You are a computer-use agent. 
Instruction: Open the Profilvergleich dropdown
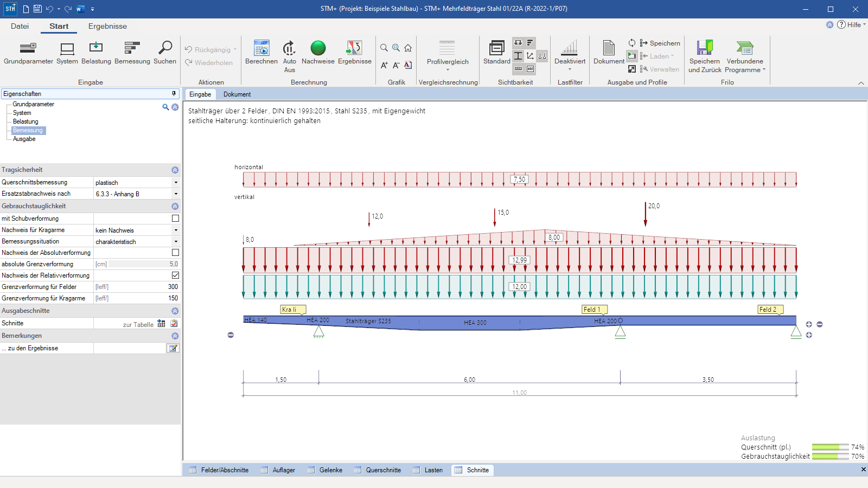[x=448, y=56]
